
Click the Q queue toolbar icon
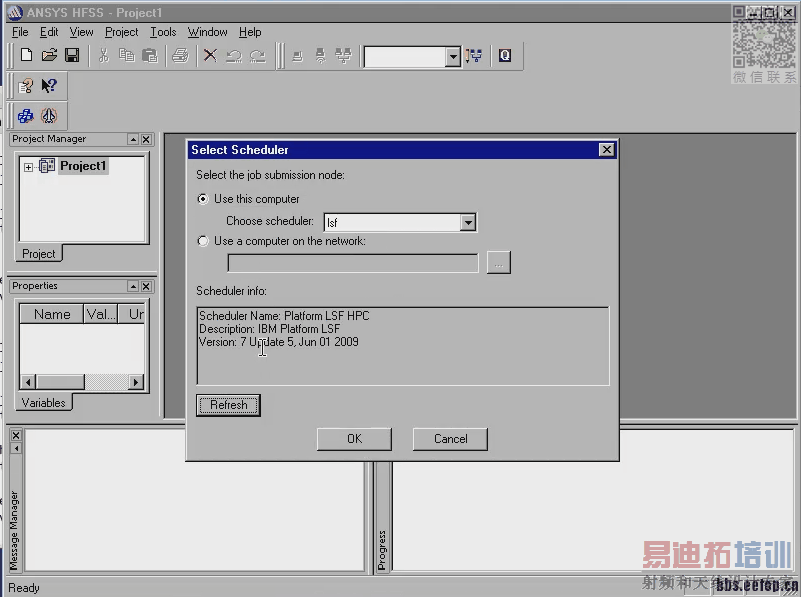pos(505,55)
